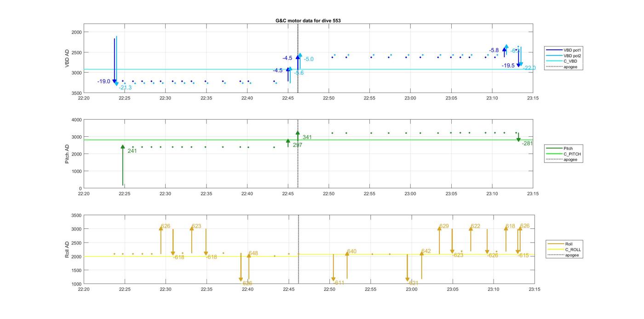Click the '341' pitch annotation
The height and width of the screenshot is (319, 644).
pyautogui.click(x=307, y=137)
